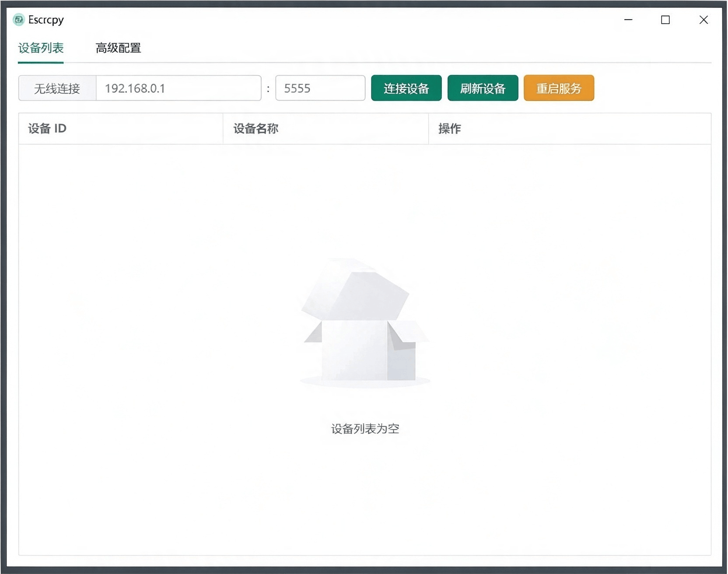Click the 刷新设备 button
Image resolution: width=728 pixels, height=574 pixels.
tap(483, 88)
